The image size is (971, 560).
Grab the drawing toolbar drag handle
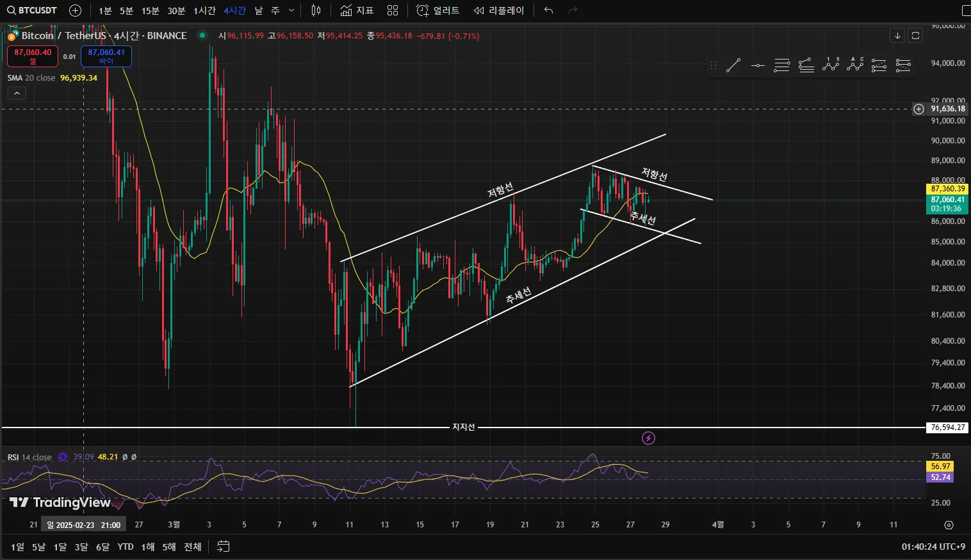713,65
